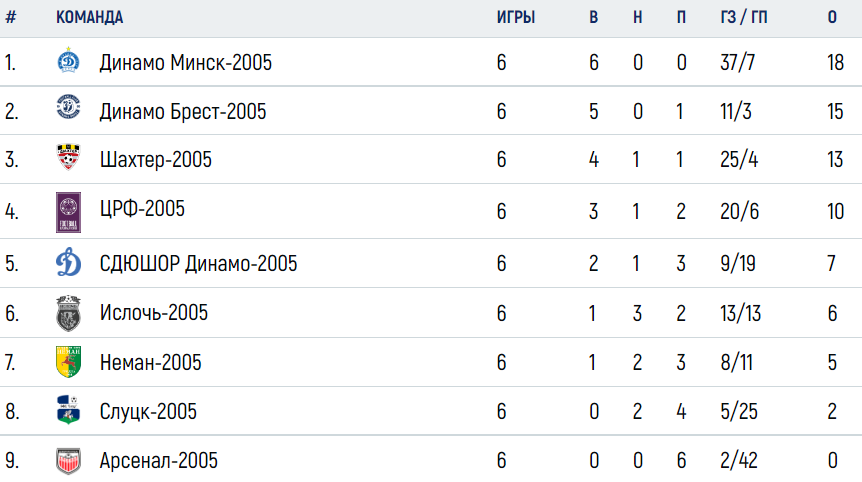Click the КОМАНДА column header
This screenshot has width=862, height=482.
pos(90,18)
